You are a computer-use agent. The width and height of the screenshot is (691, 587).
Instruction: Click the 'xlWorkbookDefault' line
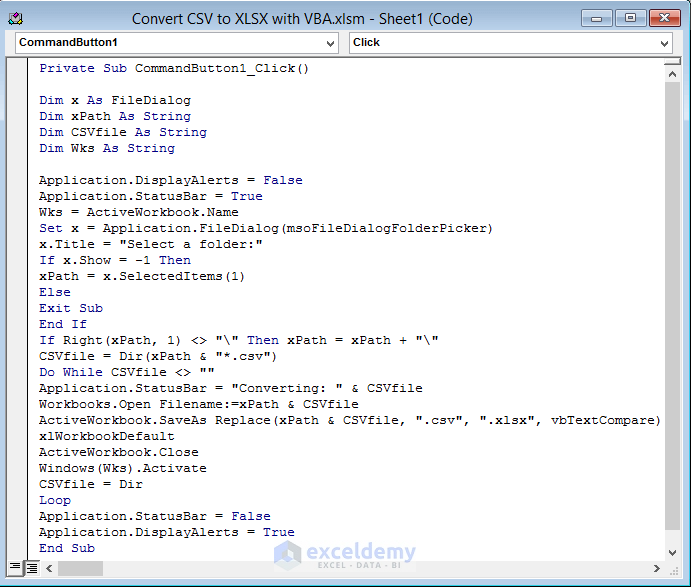pos(107,436)
